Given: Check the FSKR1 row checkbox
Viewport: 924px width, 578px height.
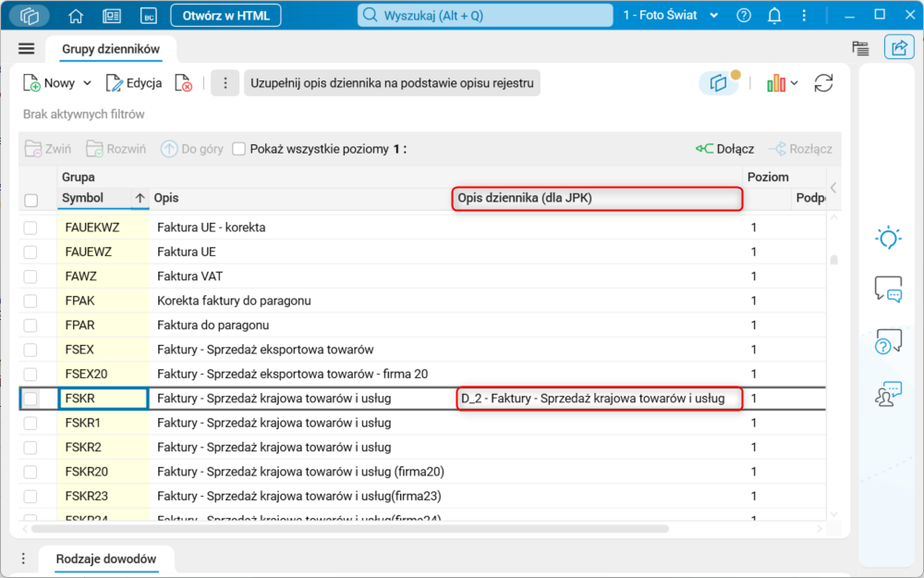Looking at the screenshot, I should [x=30, y=423].
